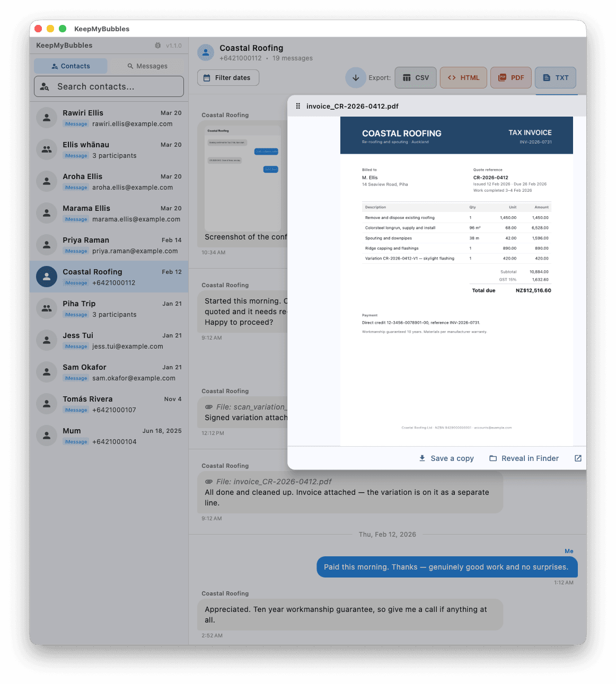The width and height of the screenshot is (616, 684).
Task: Switch to the Messages tab
Action: 147,66
